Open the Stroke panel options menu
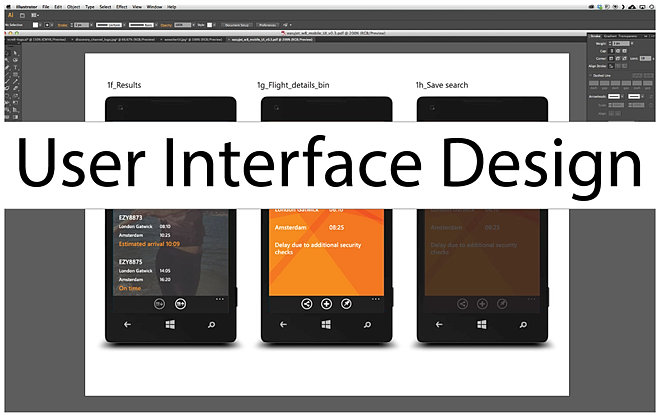This screenshot has height=417, width=660. coord(652,36)
